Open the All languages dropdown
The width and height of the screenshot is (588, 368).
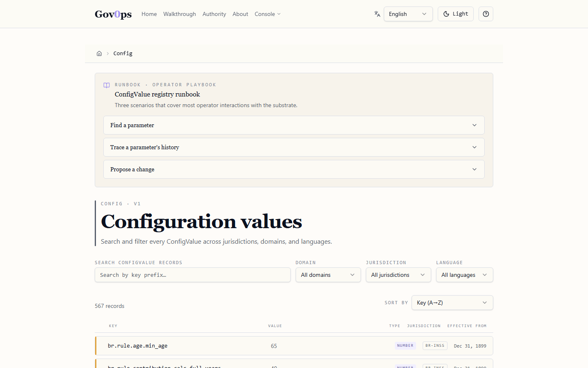465,275
